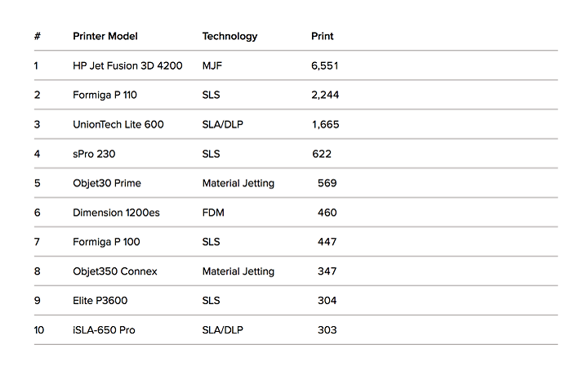Click UnionTech Lite 600 model name
The height and width of the screenshot is (376, 588).
pos(118,124)
